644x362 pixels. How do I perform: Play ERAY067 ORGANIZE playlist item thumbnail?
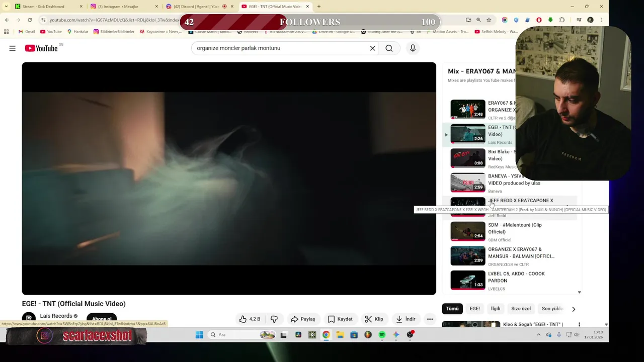(468, 109)
